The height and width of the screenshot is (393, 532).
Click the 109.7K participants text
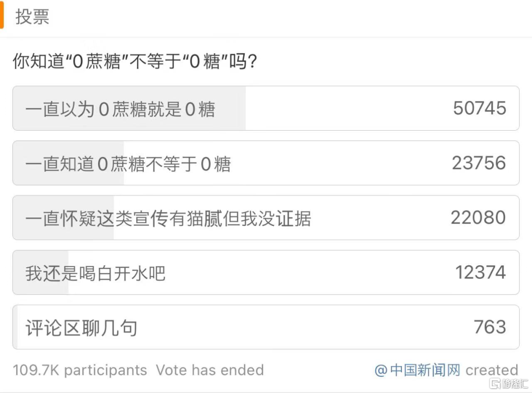coord(80,370)
